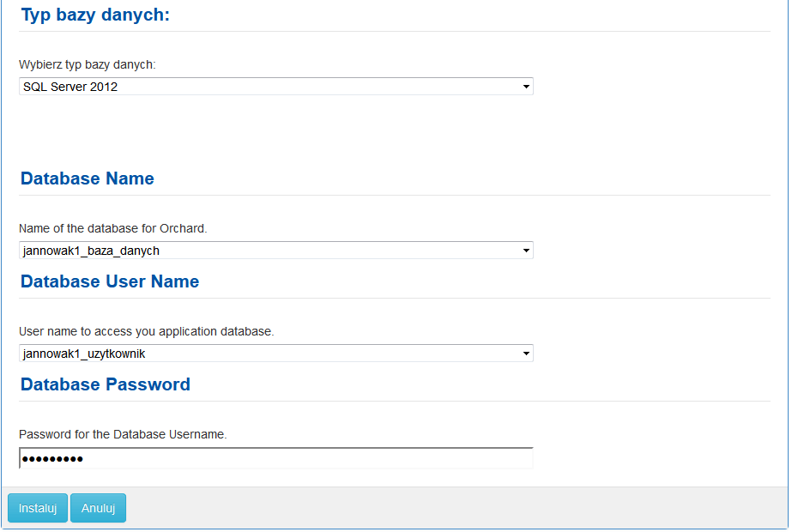Click 'Name of the database for Orchard.' label
This screenshot has height=532, width=792.
[x=112, y=228]
